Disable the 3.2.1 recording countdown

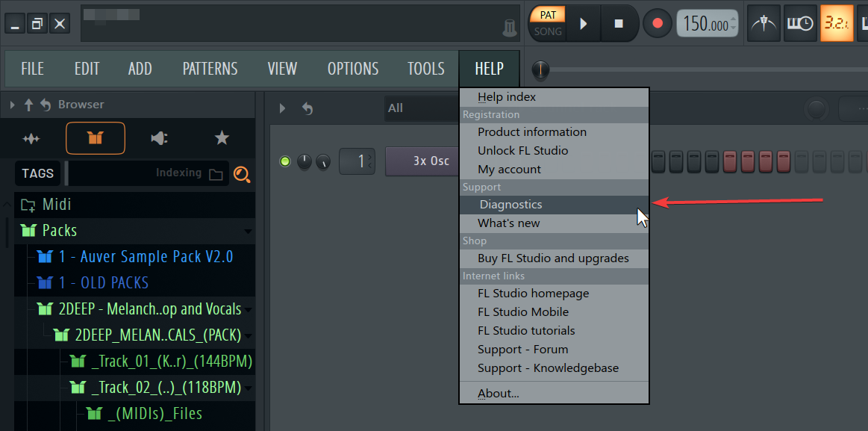837,23
